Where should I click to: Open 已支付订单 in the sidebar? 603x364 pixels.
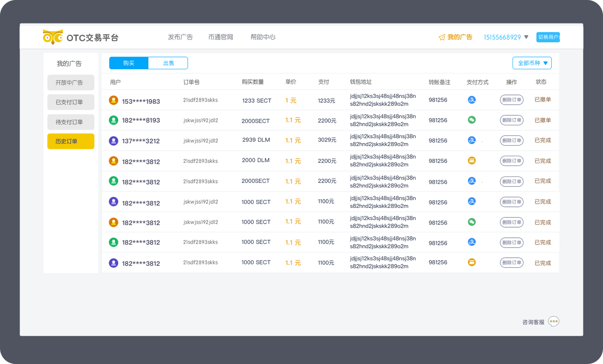point(71,102)
